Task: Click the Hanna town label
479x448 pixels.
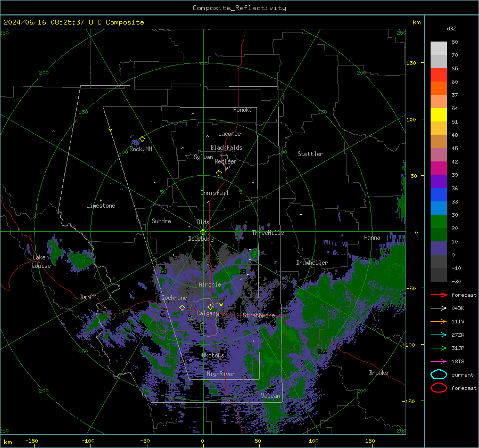Action: [372, 238]
